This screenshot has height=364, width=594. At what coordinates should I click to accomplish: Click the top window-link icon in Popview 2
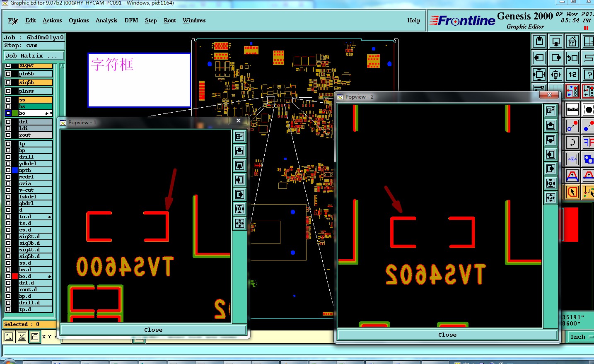coord(551,111)
